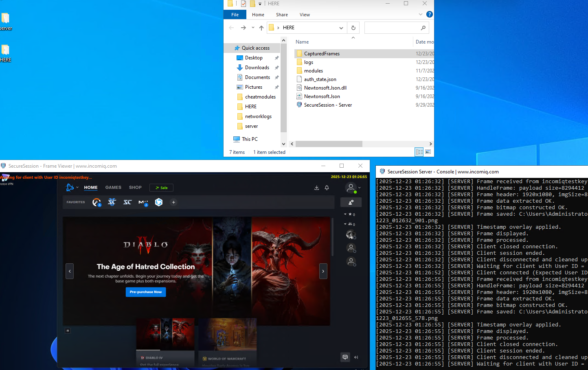Select the Overwatch icon in the favorites bar
The width and height of the screenshot is (588, 370).
97,202
